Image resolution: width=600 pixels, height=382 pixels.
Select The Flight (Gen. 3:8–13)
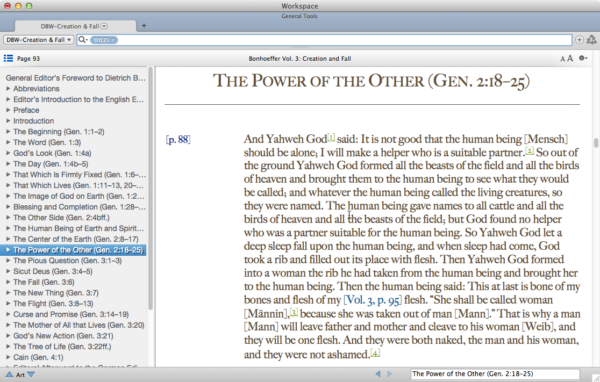(53, 304)
